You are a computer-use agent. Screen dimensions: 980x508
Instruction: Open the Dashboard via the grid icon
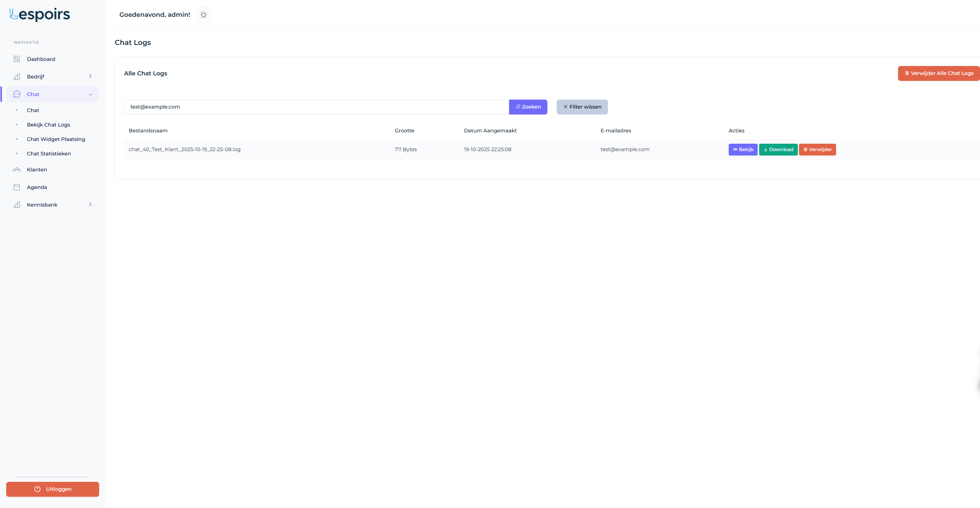pos(17,59)
